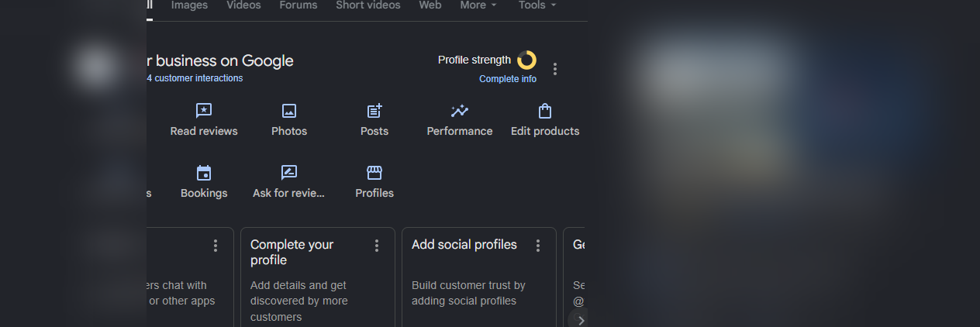Switch to Images search tab

tap(189, 5)
